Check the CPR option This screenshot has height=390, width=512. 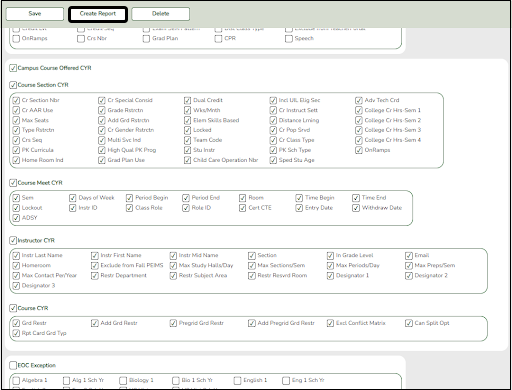[x=218, y=39]
